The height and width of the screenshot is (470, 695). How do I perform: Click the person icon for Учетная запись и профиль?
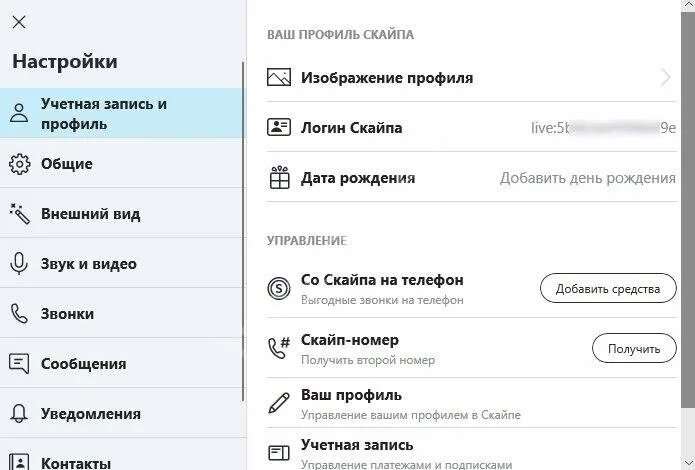[x=19, y=113]
